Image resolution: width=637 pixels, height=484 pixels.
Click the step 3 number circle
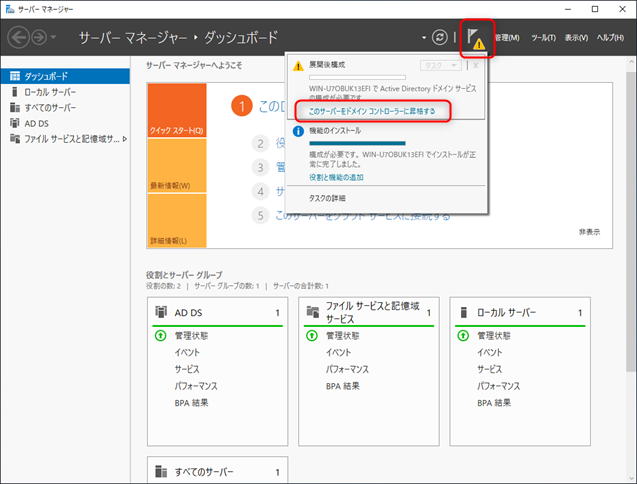pyautogui.click(x=260, y=167)
